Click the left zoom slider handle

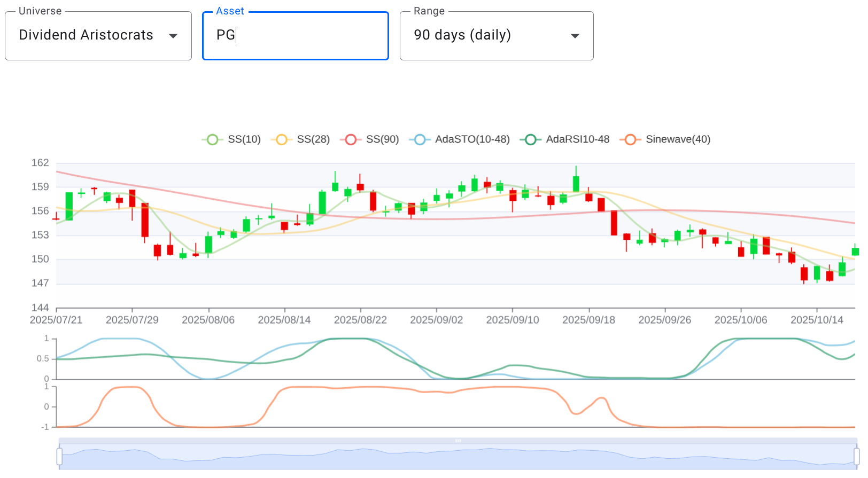(59, 457)
